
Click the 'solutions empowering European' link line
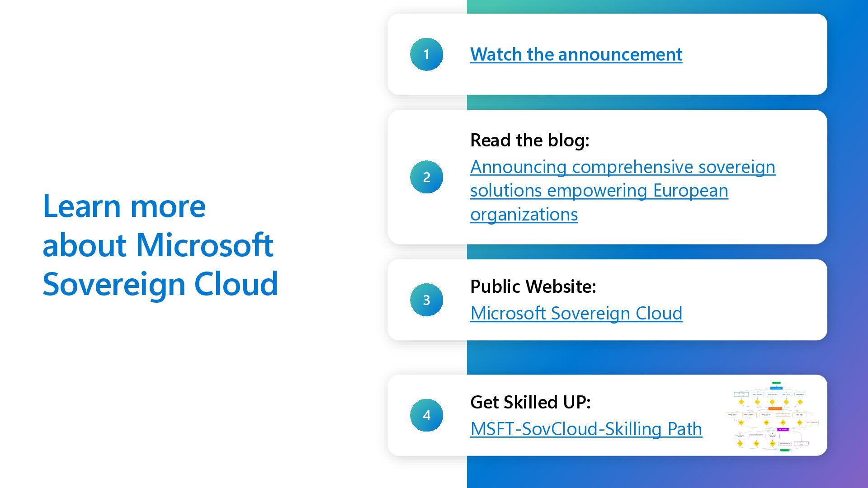pyautogui.click(x=599, y=191)
